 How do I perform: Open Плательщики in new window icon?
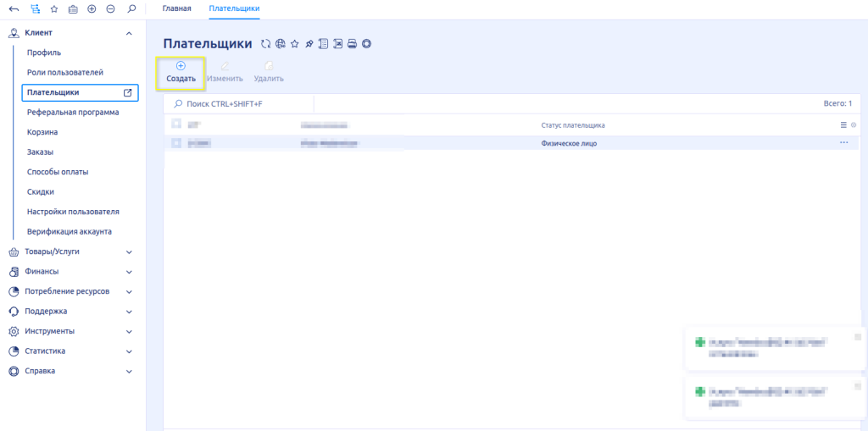(128, 92)
